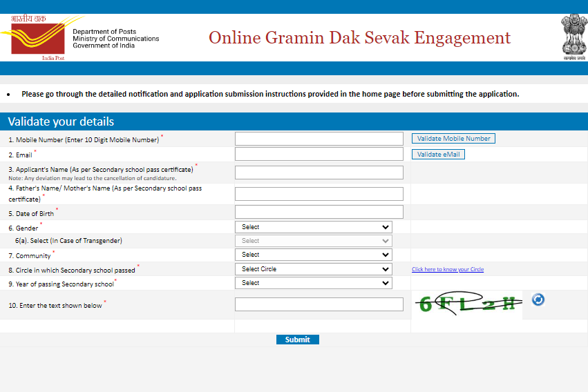Viewport: 588px width, 392px height.
Task: Click the captcha image 6FL2H
Action: coord(467,304)
